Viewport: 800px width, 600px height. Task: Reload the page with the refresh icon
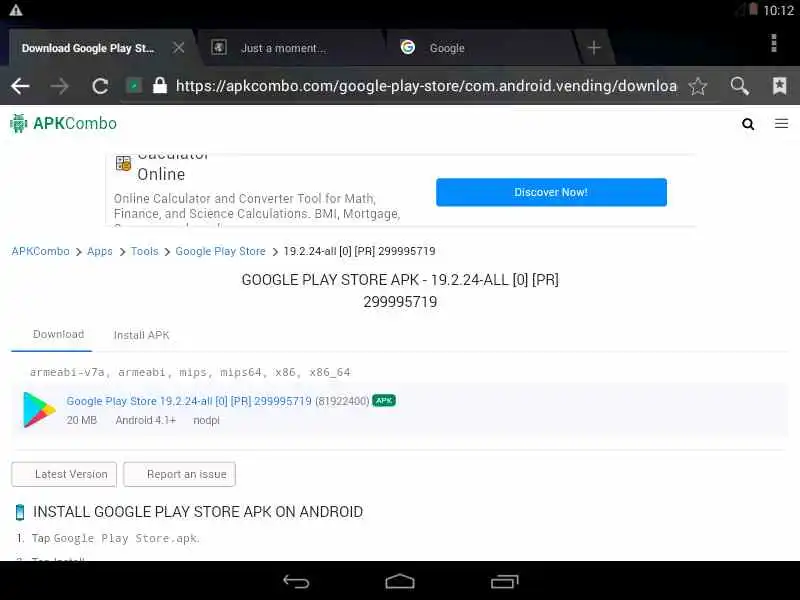[x=100, y=86]
